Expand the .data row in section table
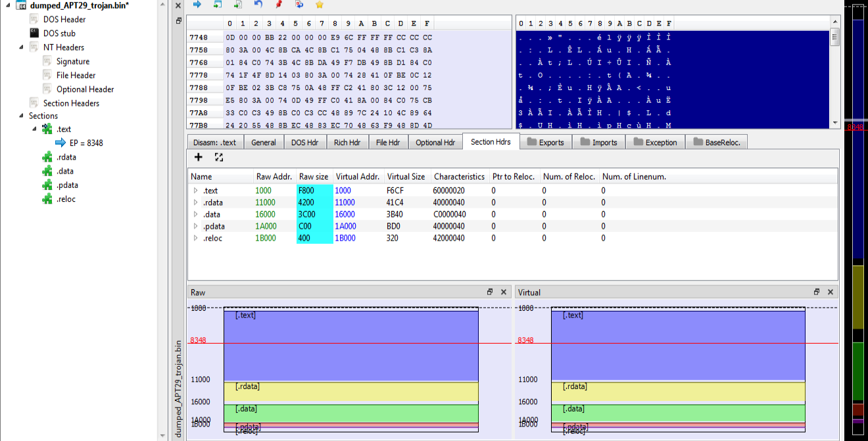This screenshot has height=441, width=868. (195, 214)
